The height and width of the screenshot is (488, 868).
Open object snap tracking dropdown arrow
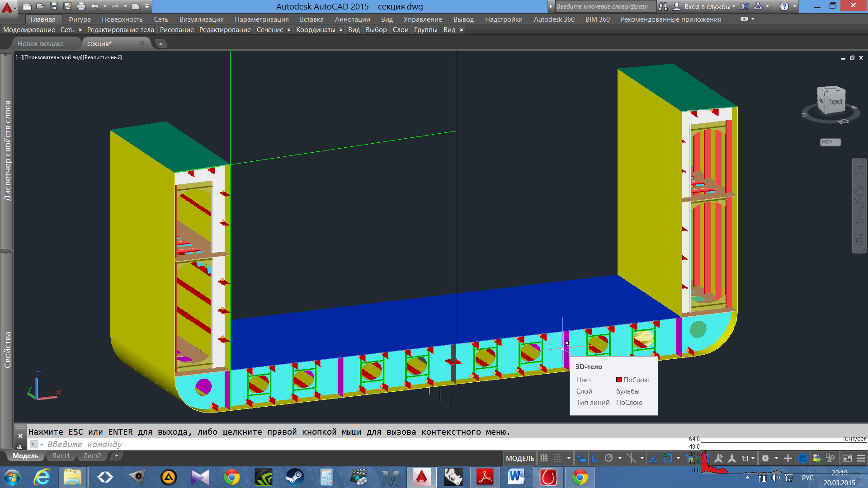(x=642, y=458)
